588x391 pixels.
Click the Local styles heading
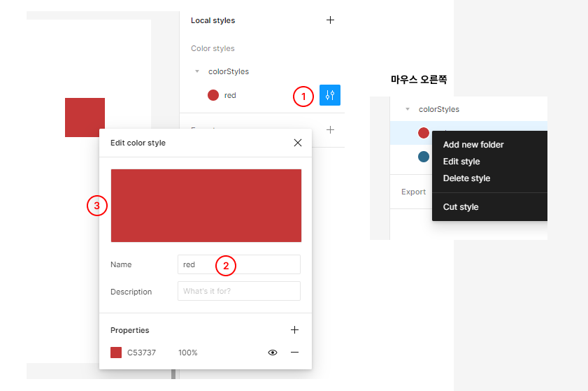pos(213,20)
